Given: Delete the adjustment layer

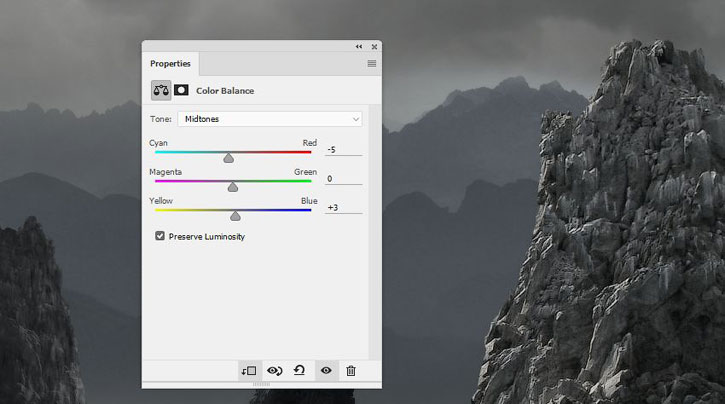Looking at the screenshot, I should coord(351,371).
